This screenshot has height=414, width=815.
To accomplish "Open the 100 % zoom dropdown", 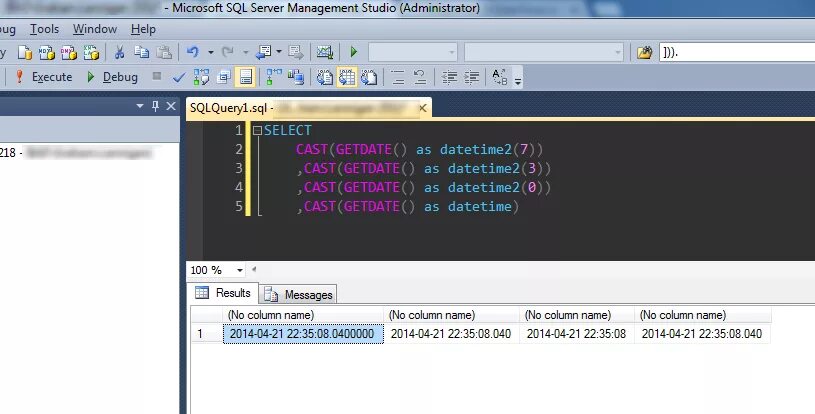I will click(240, 270).
